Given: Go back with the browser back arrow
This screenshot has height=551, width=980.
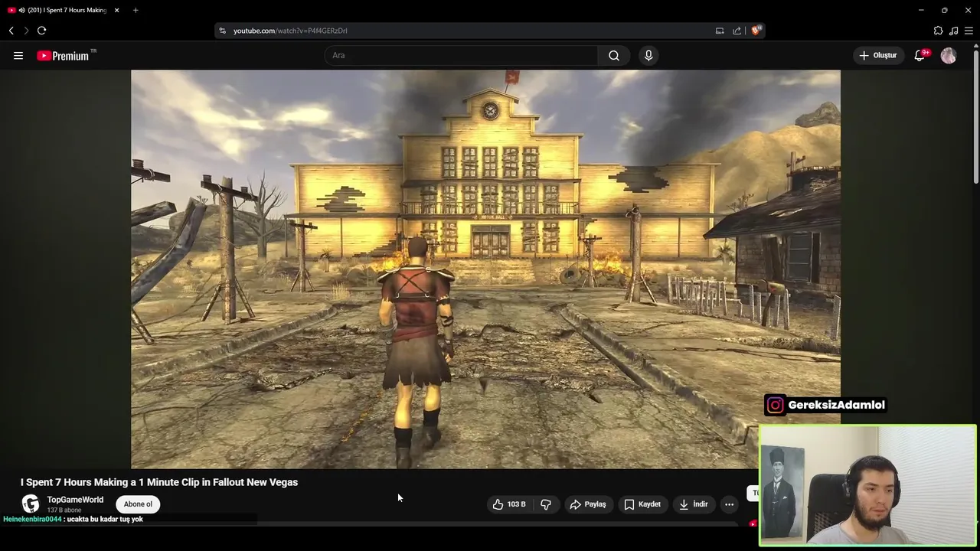Looking at the screenshot, I should tap(11, 31).
